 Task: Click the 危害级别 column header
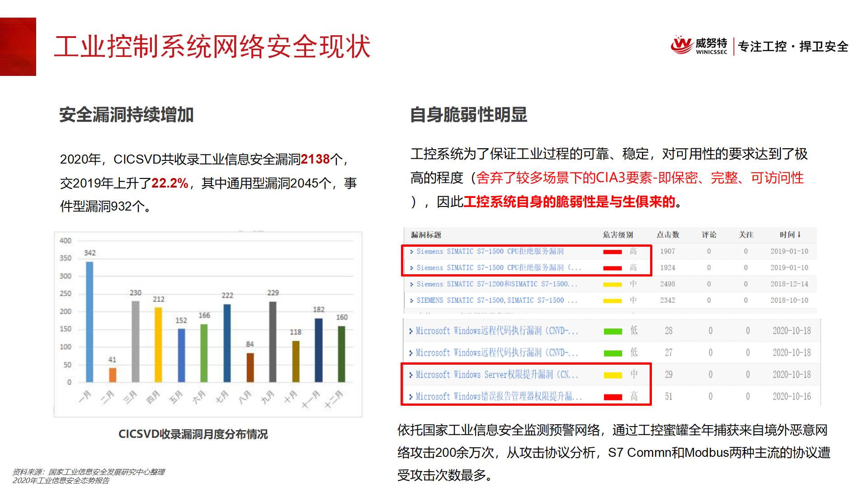click(x=618, y=235)
